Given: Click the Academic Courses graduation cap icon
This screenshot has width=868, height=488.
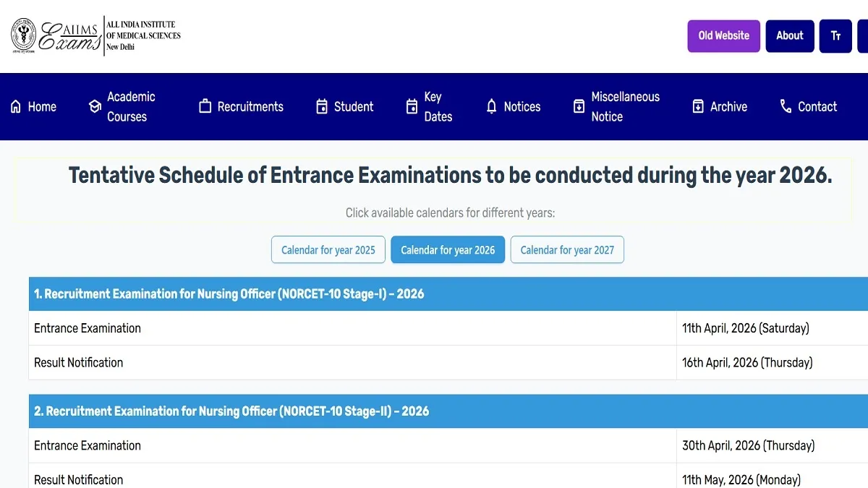Looking at the screenshot, I should coord(95,107).
